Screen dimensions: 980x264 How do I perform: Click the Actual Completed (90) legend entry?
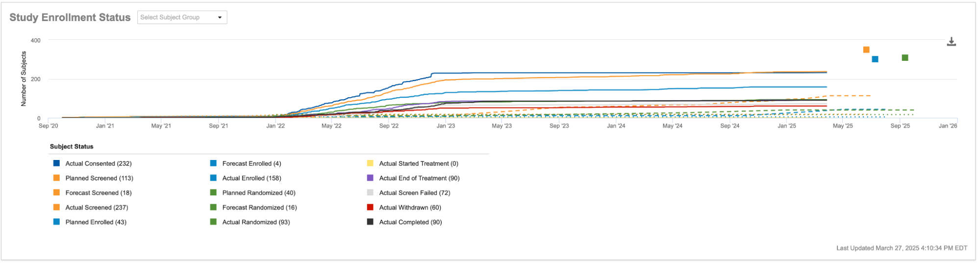tap(410, 222)
